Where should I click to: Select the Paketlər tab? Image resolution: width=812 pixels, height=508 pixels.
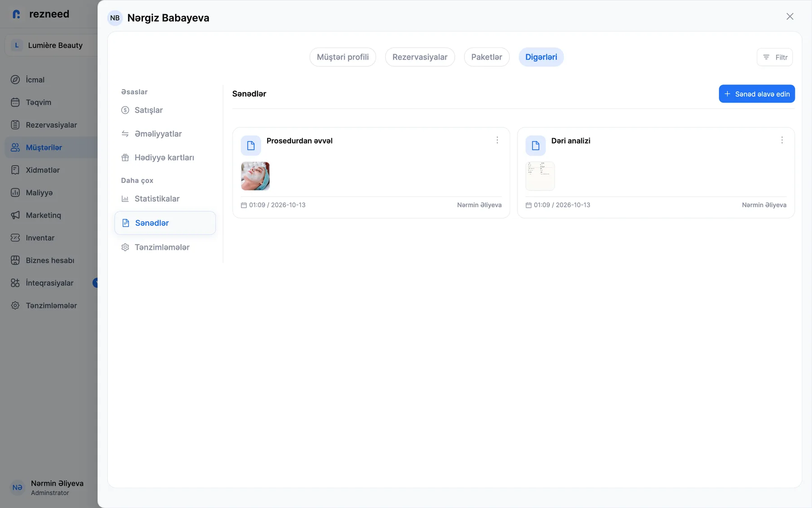point(487,57)
